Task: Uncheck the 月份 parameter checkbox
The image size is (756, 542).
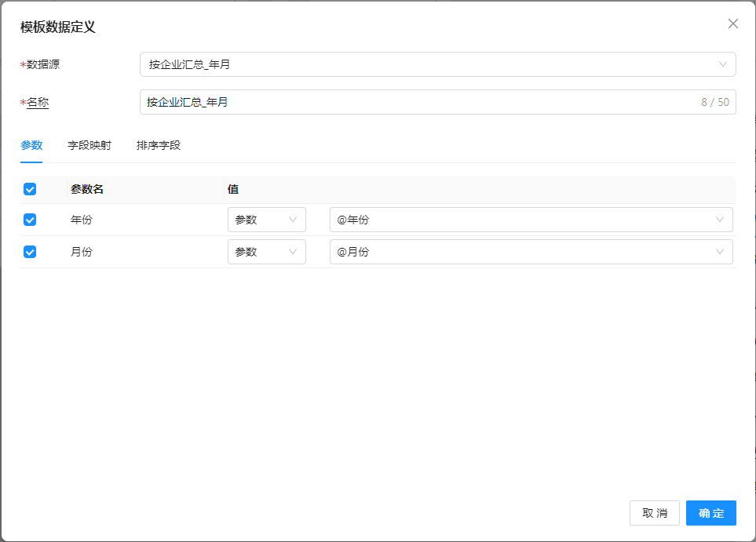Action: [x=30, y=252]
